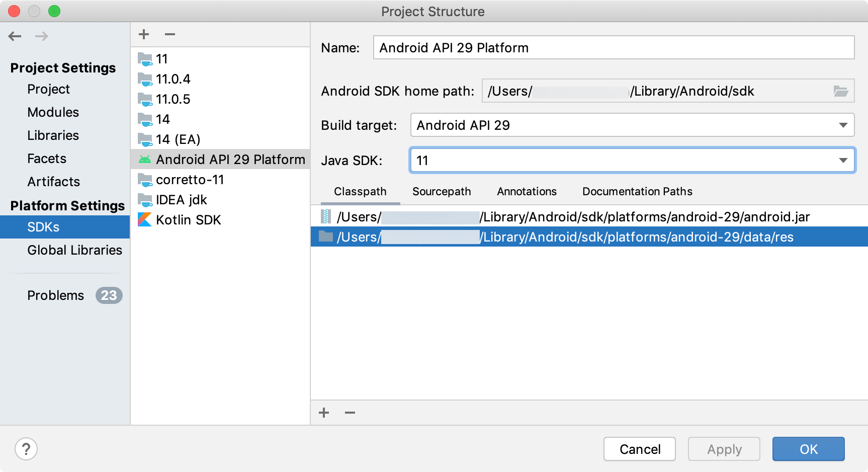Image resolution: width=868 pixels, height=472 pixels.
Task: Remove classpath entry with bottom minus
Action: 350,413
